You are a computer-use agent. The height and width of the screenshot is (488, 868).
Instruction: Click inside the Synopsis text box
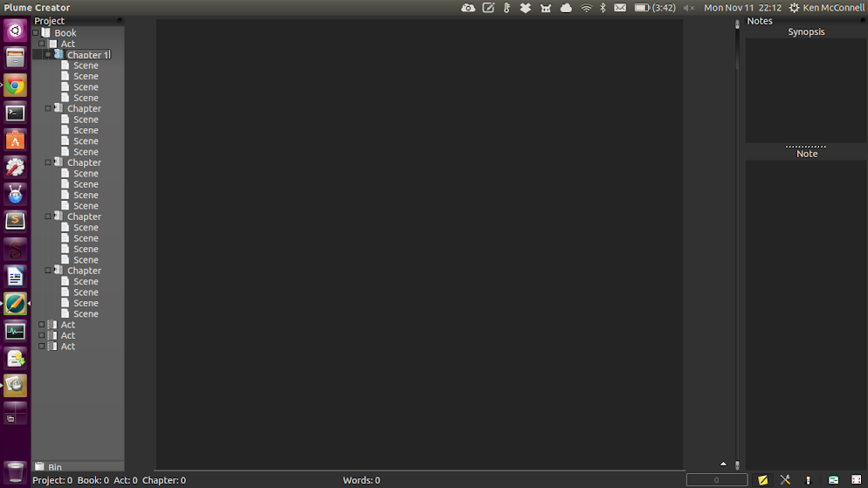point(806,90)
